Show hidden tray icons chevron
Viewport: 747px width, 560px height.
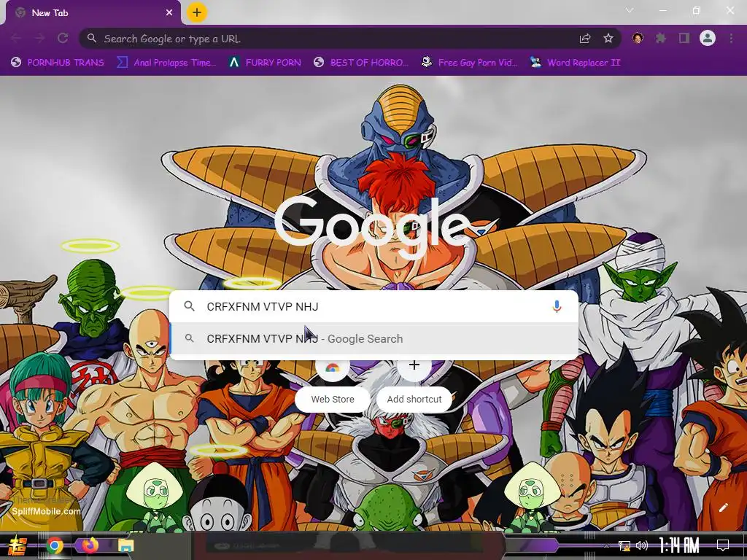pos(606,545)
